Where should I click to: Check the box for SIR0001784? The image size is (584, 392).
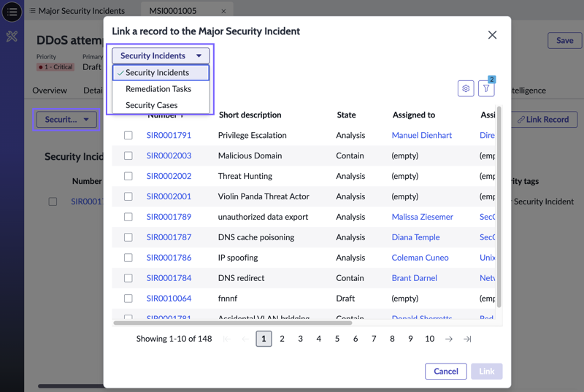point(128,278)
